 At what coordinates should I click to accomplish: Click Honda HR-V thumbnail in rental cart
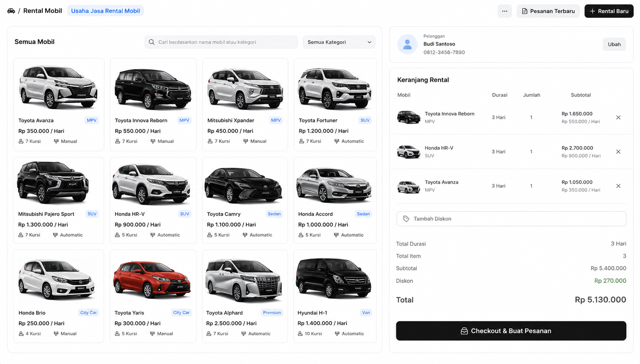[x=409, y=152]
